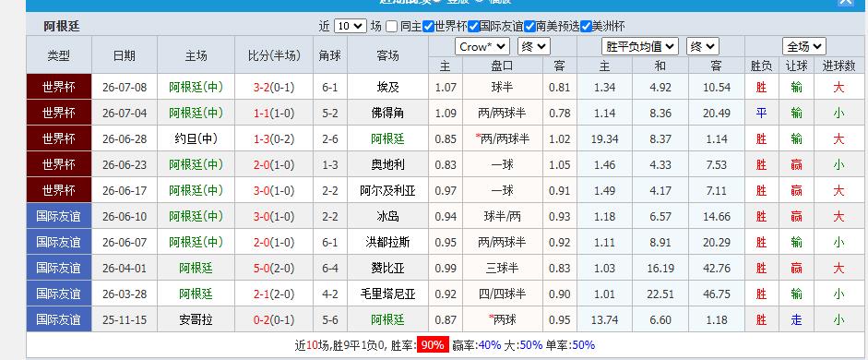Open home team 约旦(中)
Screen dimensions: 868x360
196,139
